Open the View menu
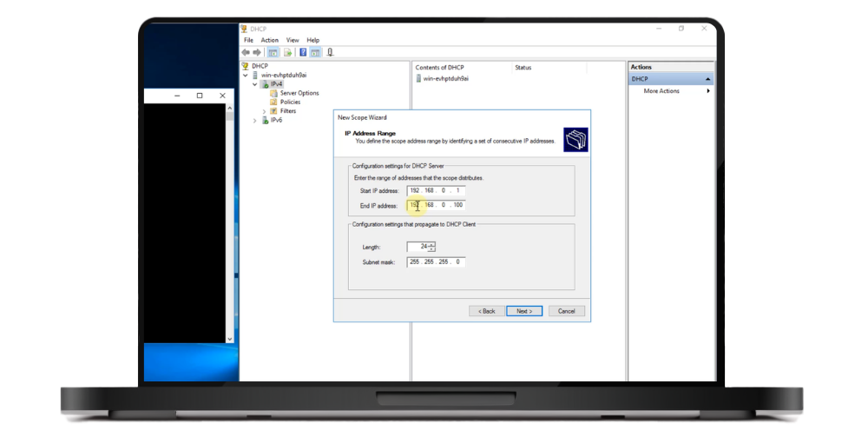This screenshot has width=868, height=437. [293, 40]
